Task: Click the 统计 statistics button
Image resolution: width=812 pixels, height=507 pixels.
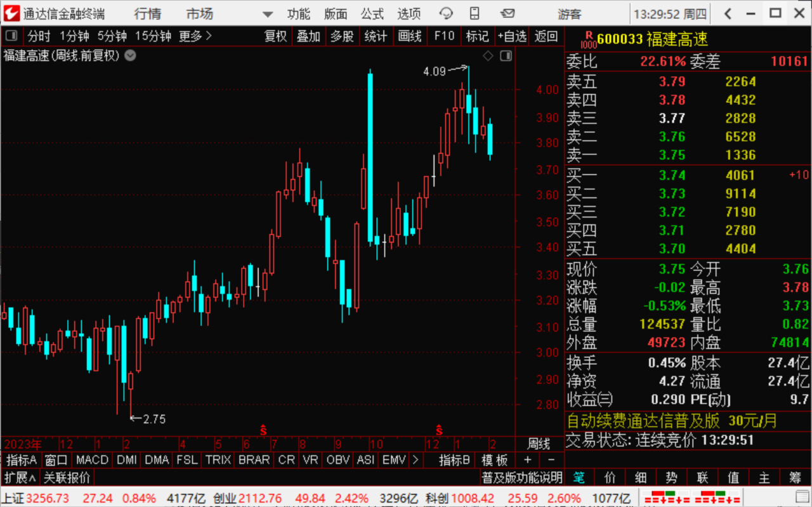Action: pyautogui.click(x=376, y=37)
